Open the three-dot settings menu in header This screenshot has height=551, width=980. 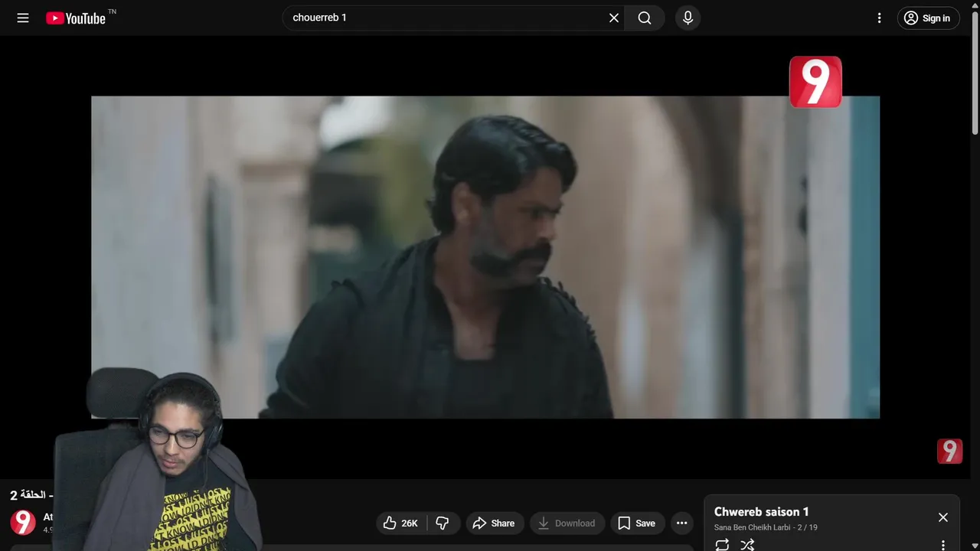879,18
